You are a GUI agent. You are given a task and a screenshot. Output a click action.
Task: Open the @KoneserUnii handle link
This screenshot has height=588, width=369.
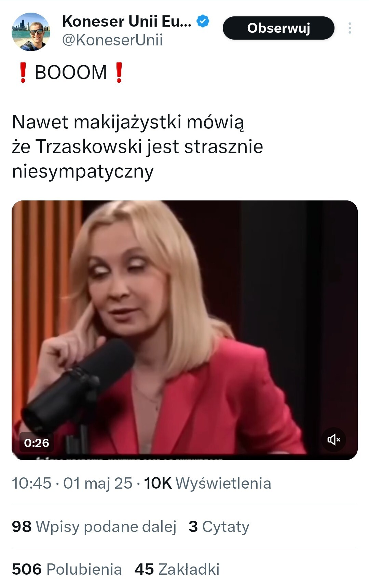click(x=112, y=40)
